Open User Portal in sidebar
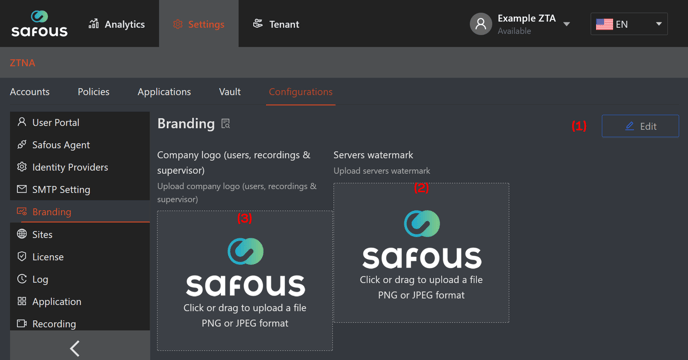688x360 pixels. [x=80, y=122]
